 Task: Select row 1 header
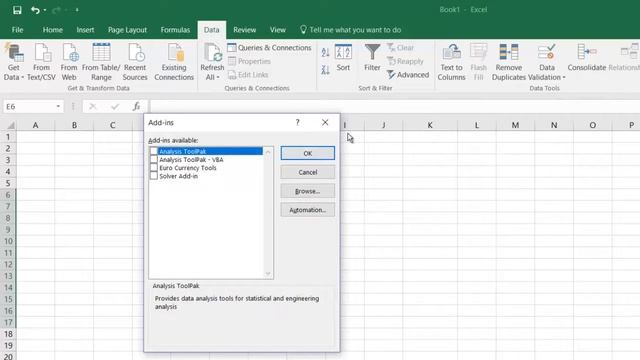click(8, 137)
